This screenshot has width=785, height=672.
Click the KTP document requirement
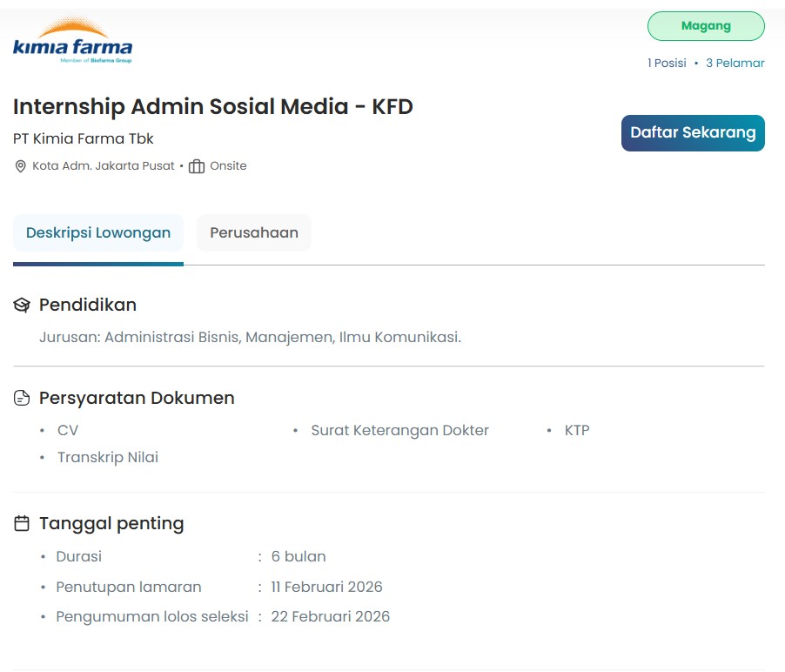(x=577, y=430)
